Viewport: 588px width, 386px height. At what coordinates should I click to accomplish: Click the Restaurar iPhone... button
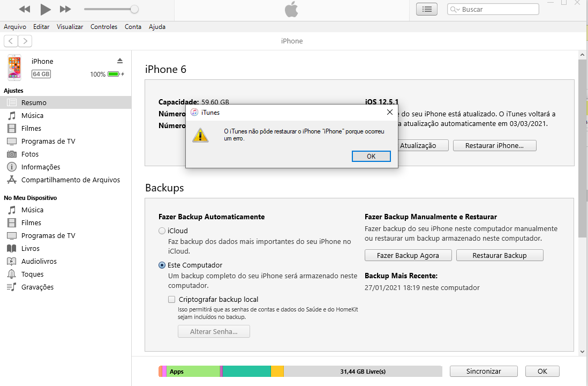tap(494, 146)
